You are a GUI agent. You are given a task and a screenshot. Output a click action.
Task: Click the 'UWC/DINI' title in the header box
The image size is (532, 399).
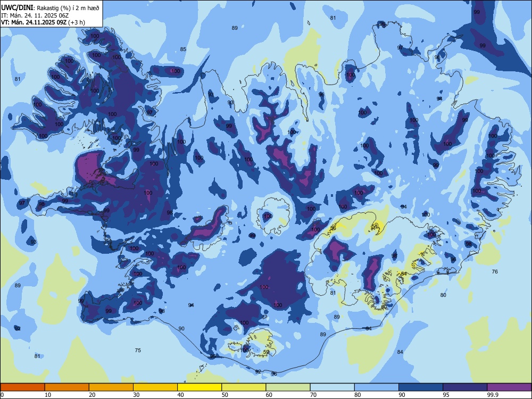[x=17, y=7]
